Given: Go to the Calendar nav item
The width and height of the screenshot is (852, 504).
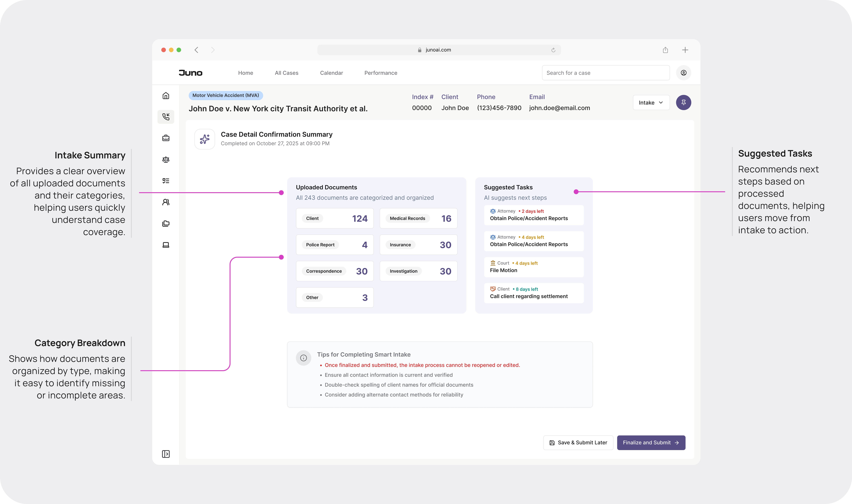Looking at the screenshot, I should tap(331, 73).
